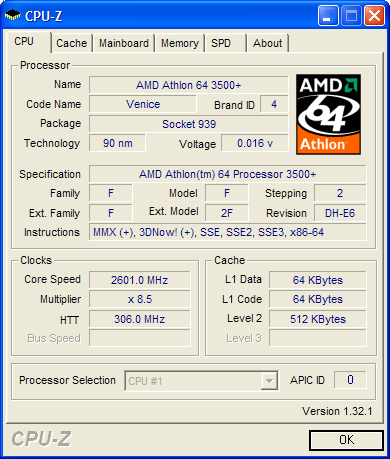The width and height of the screenshot is (390, 459).
Task: Show the About tab
Action: pos(268,43)
